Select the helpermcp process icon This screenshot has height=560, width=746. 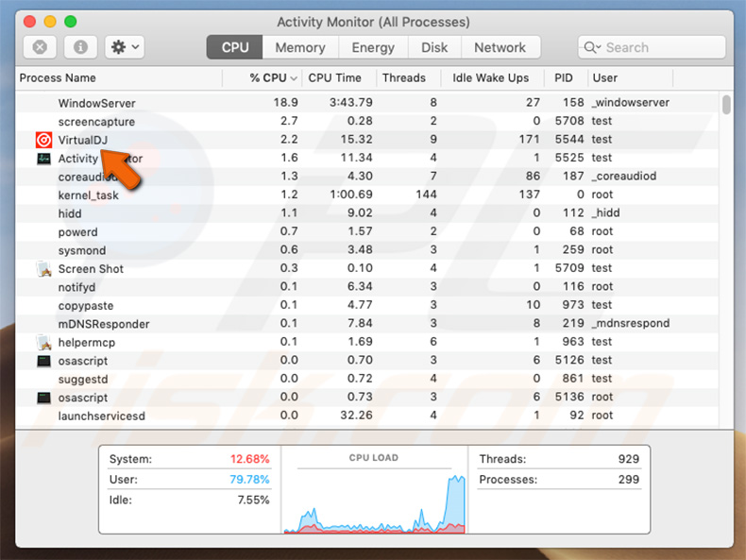click(x=43, y=342)
